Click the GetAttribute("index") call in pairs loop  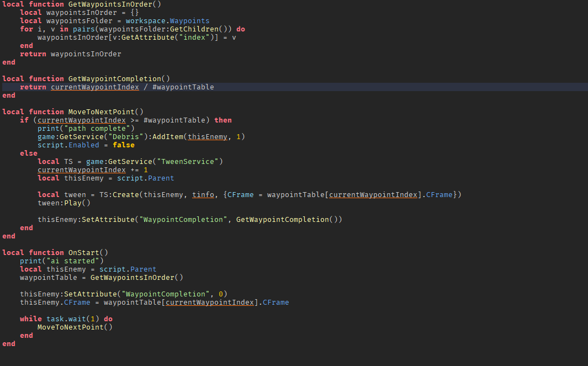click(x=166, y=37)
